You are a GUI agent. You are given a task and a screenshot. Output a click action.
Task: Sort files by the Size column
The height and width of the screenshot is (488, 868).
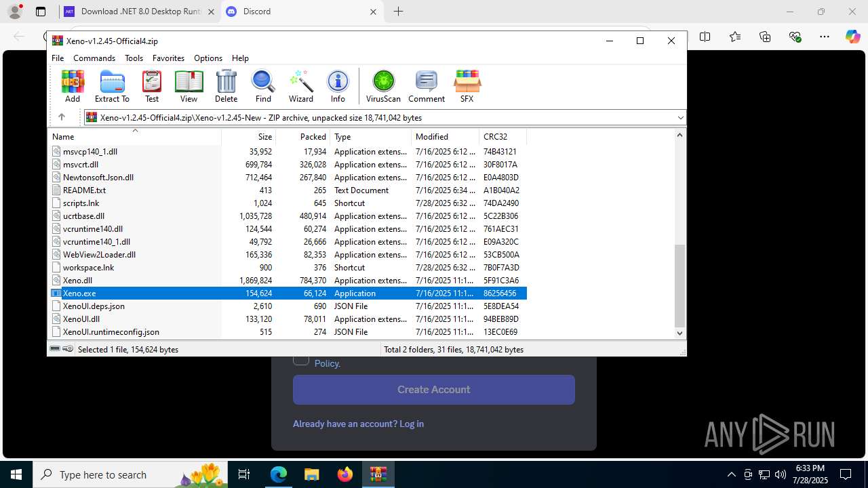click(248, 137)
